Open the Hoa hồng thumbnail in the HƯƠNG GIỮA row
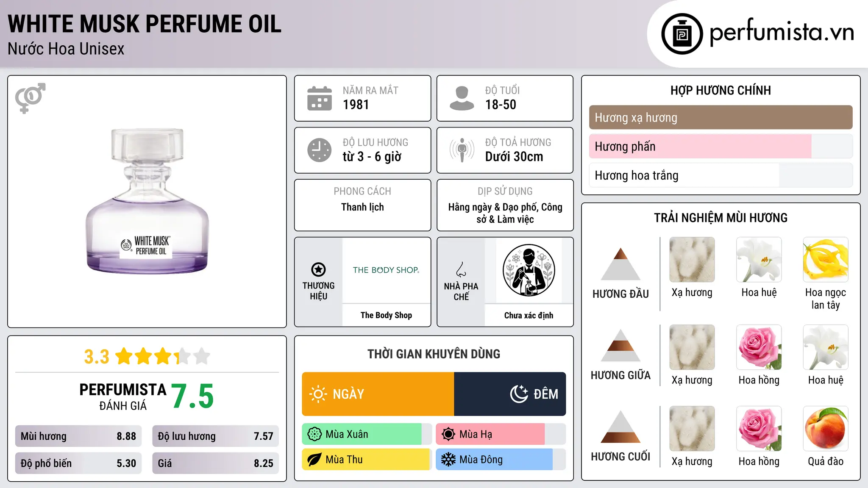868x488 pixels. pos(759,347)
